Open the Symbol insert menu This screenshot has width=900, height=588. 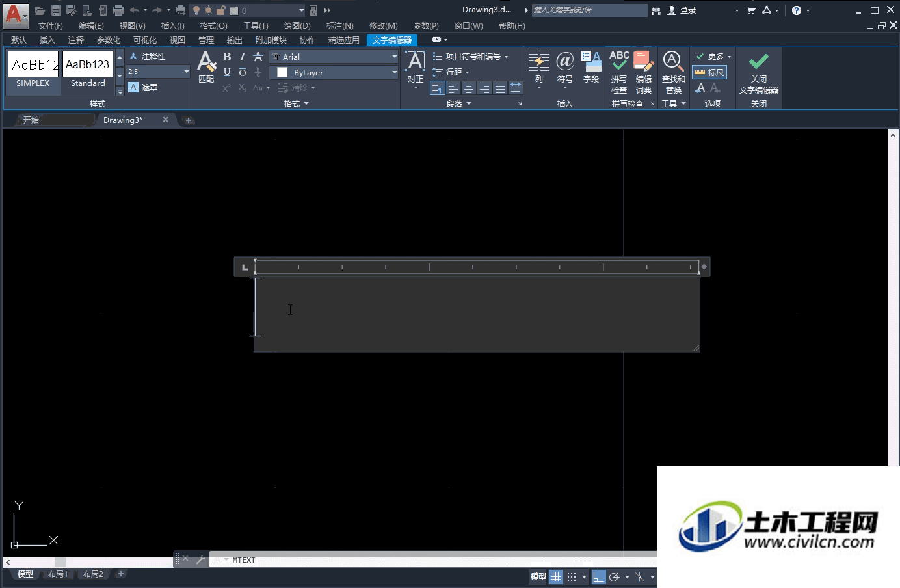pyautogui.click(x=565, y=70)
